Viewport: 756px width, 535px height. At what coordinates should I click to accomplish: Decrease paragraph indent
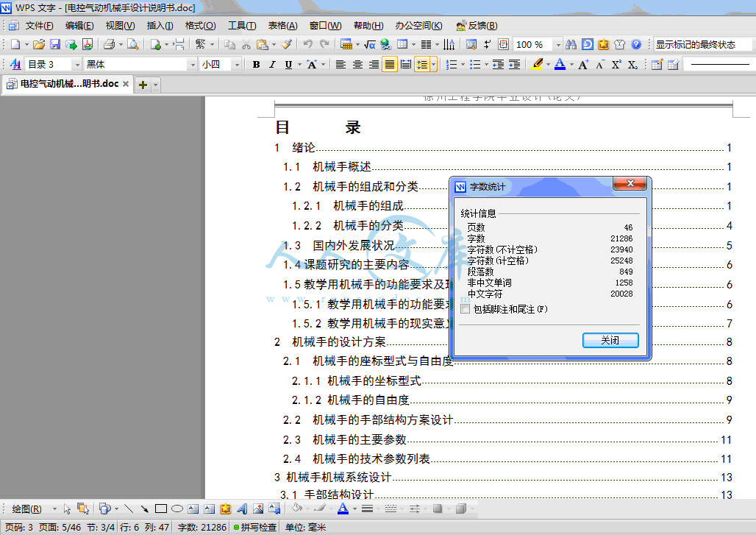[x=498, y=64]
